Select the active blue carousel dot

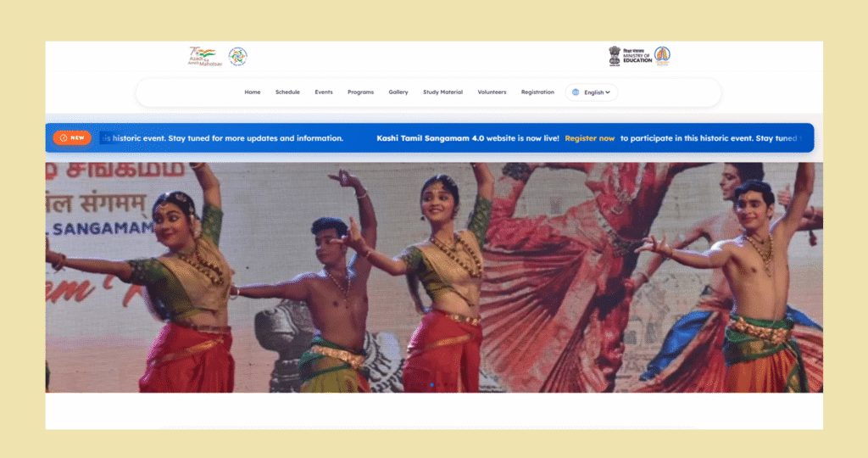point(431,385)
